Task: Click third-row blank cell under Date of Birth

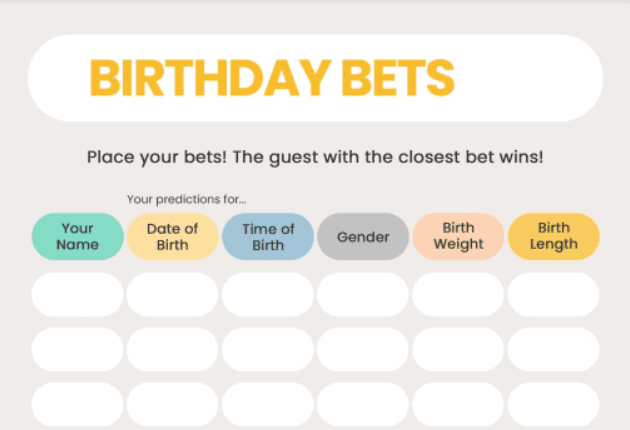Action: (172, 404)
